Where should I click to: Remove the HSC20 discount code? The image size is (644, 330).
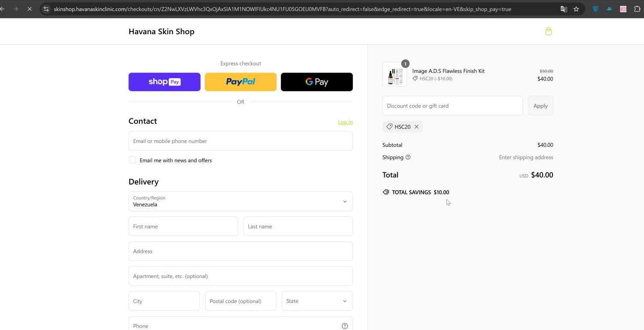(416, 127)
